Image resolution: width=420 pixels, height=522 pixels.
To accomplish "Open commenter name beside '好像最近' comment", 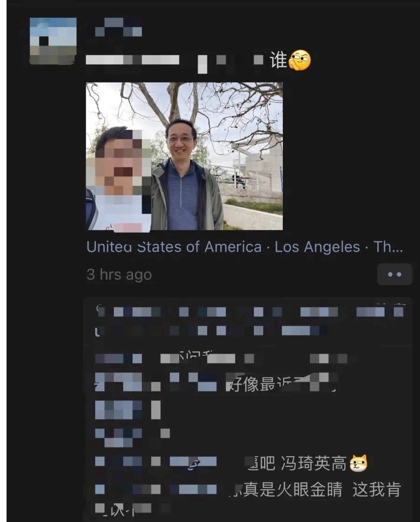I will [x=119, y=381].
